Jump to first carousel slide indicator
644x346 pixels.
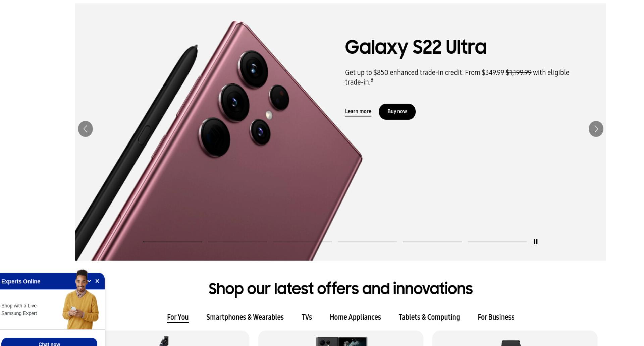(172, 241)
